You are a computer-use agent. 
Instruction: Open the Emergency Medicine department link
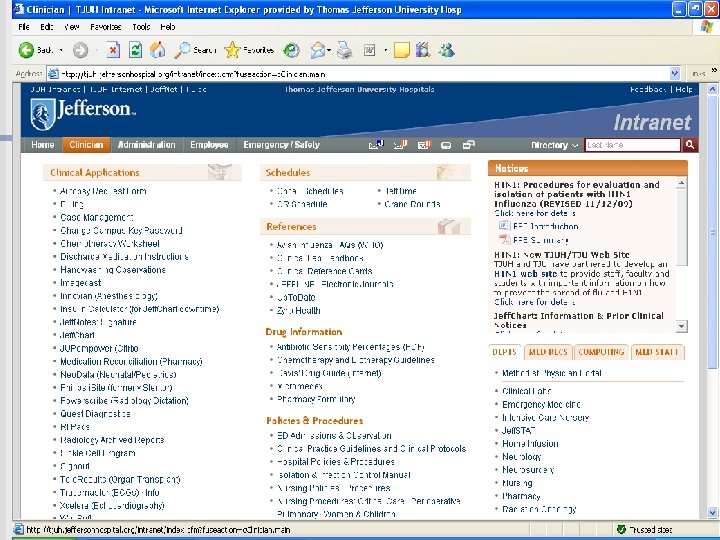click(541, 405)
